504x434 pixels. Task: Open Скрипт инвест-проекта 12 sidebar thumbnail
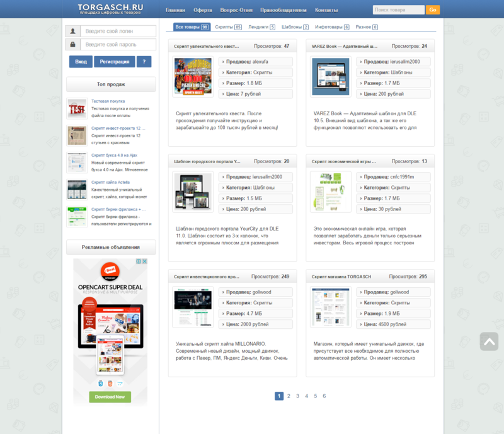point(77,135)
